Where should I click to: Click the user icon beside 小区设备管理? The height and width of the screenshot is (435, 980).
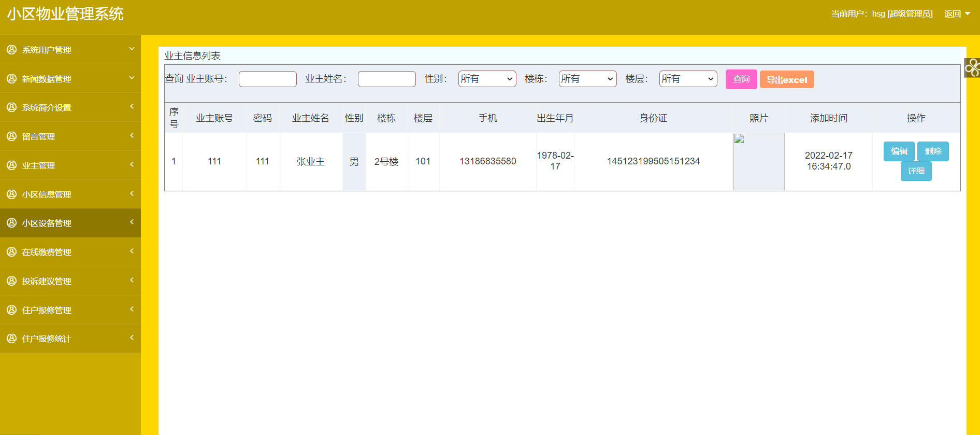click(11, 223)
